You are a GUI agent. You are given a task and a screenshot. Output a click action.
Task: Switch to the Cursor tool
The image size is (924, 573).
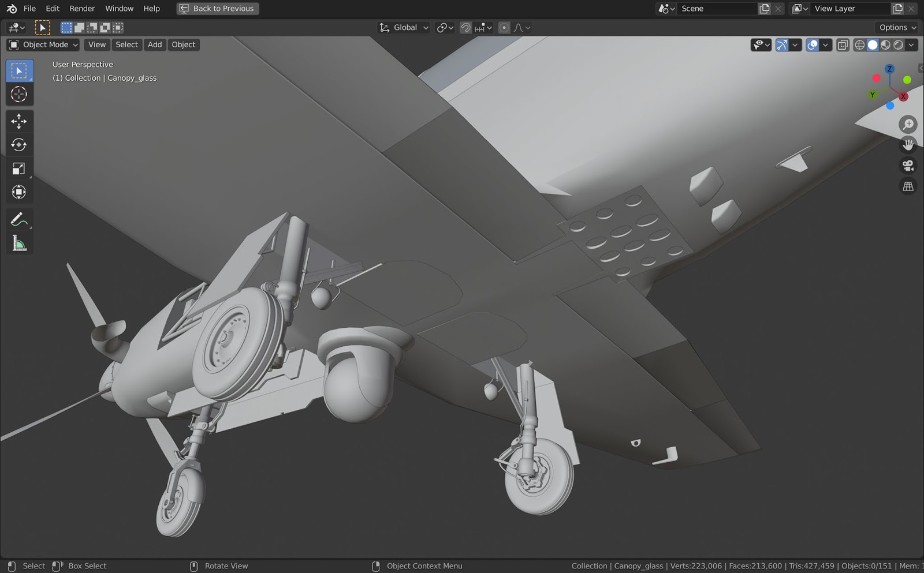pos(19,94)
